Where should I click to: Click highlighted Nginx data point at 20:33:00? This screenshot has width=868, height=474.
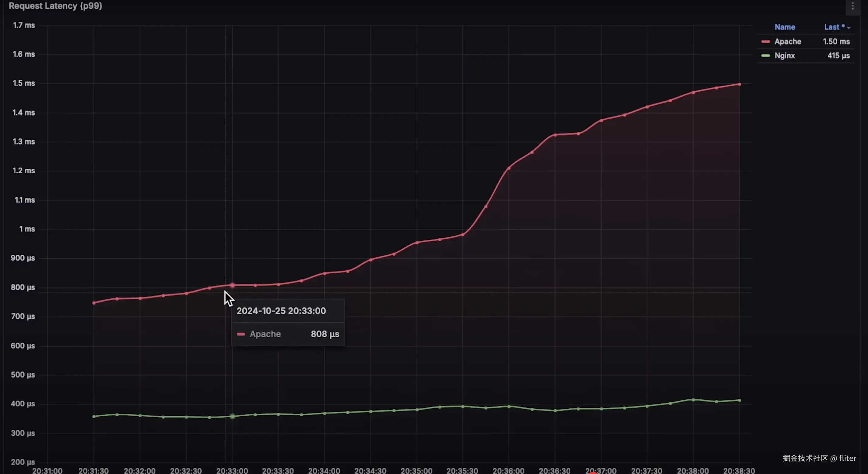(x=232, y=416)
